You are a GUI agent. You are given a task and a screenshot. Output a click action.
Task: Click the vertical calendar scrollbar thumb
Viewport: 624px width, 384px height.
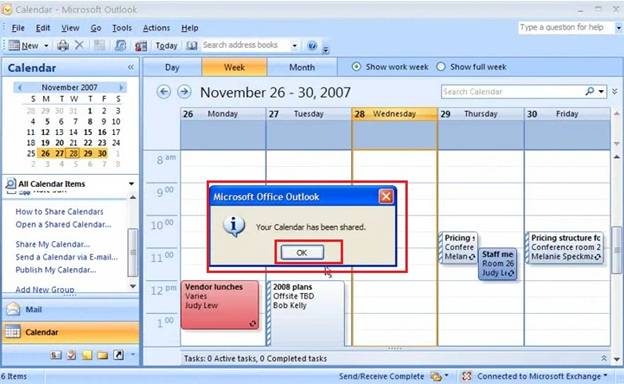coord(616,250)
